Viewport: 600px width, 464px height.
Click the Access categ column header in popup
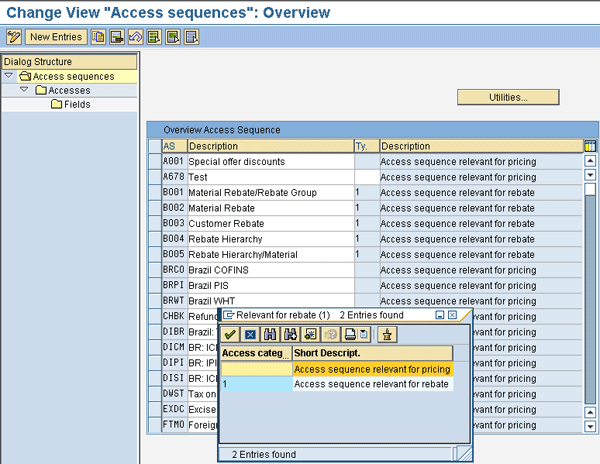click(x=256, y=353)
